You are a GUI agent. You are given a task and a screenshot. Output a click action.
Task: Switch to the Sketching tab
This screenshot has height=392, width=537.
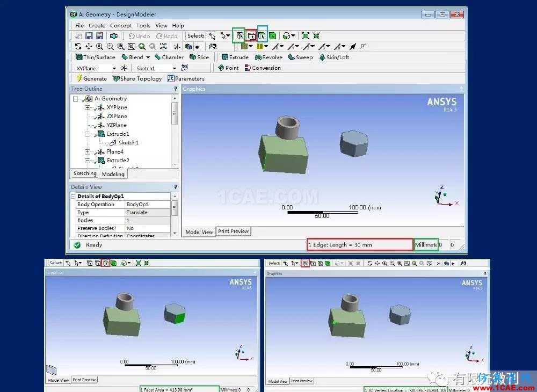coord(84,173)
